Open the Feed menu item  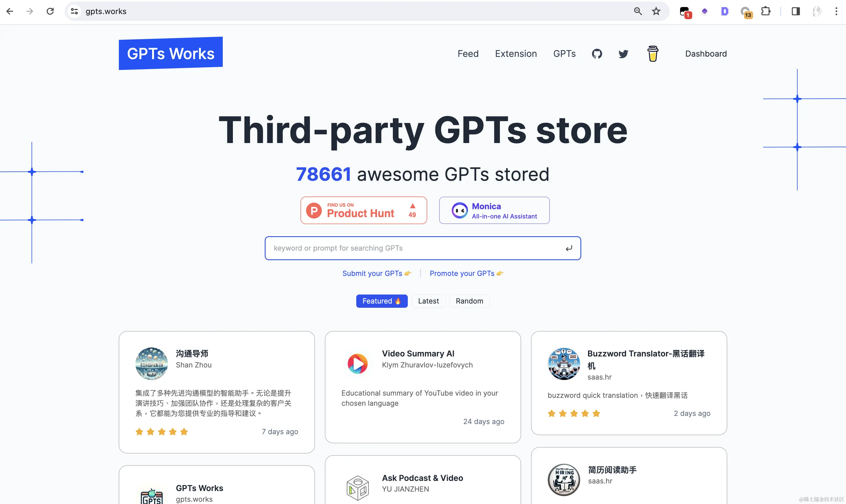[x=468, y=54]
